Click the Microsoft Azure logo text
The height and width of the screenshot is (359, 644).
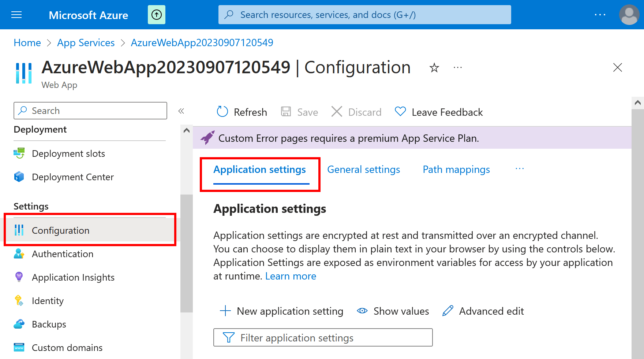89,15
